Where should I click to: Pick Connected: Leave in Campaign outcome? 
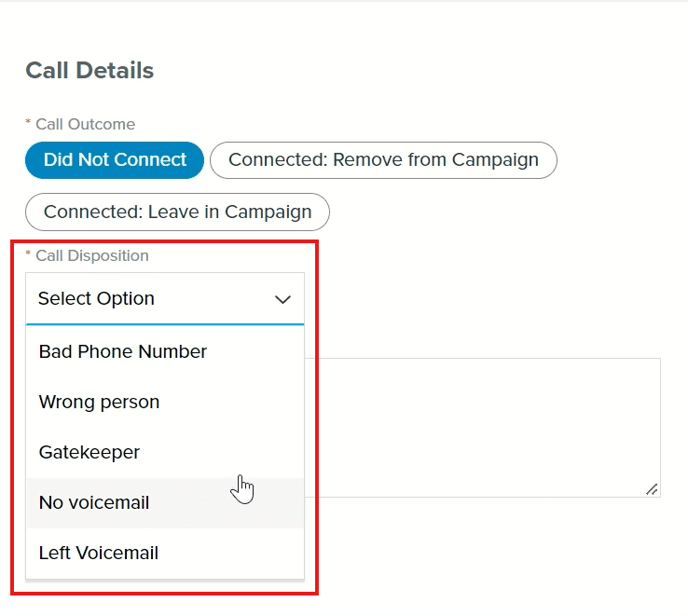tap(177, 212)
